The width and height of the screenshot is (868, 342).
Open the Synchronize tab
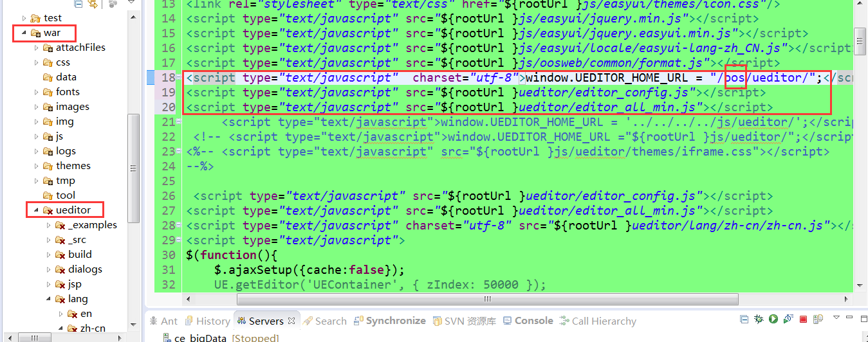click(389, 321)
